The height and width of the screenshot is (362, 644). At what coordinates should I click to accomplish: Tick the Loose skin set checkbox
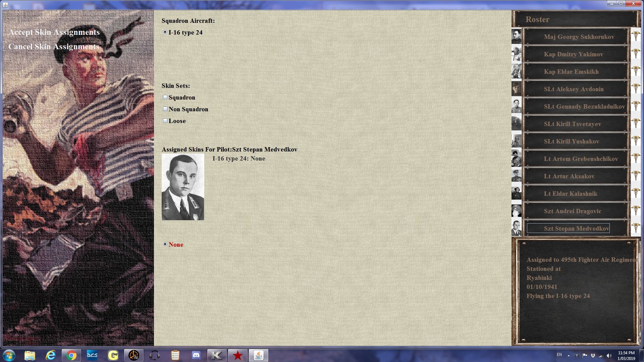coord(165,121)
